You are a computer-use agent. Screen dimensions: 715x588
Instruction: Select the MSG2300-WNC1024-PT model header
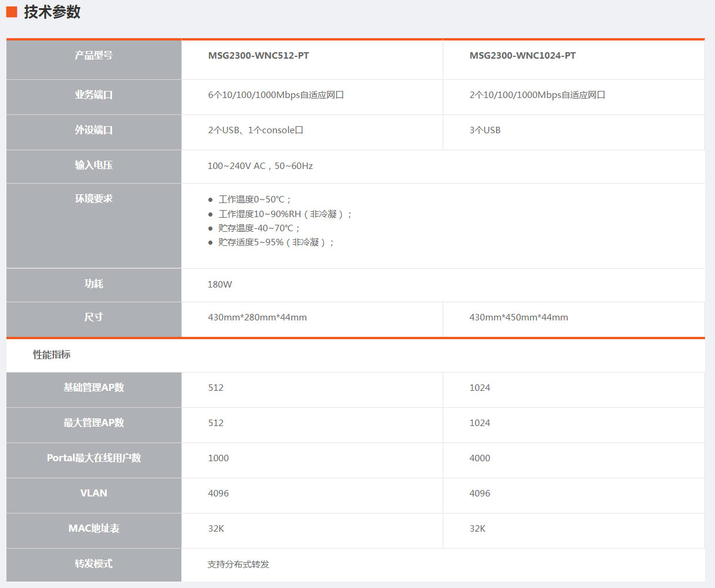[x=522, y=56]
